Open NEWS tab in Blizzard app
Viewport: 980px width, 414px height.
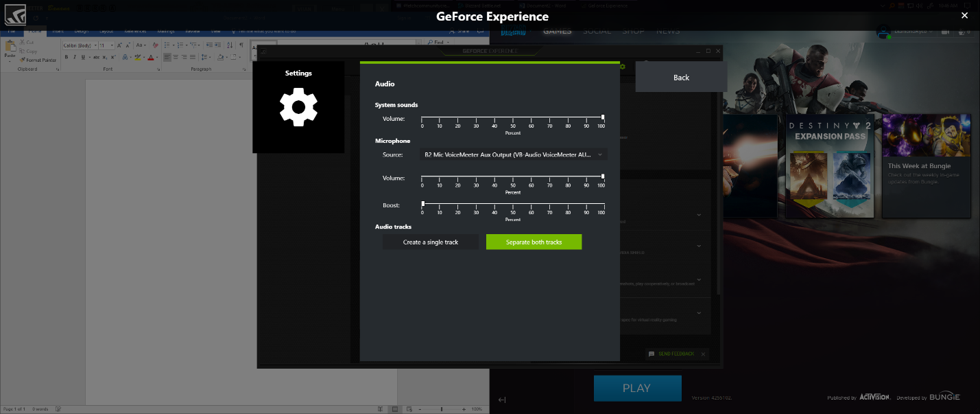668,31
